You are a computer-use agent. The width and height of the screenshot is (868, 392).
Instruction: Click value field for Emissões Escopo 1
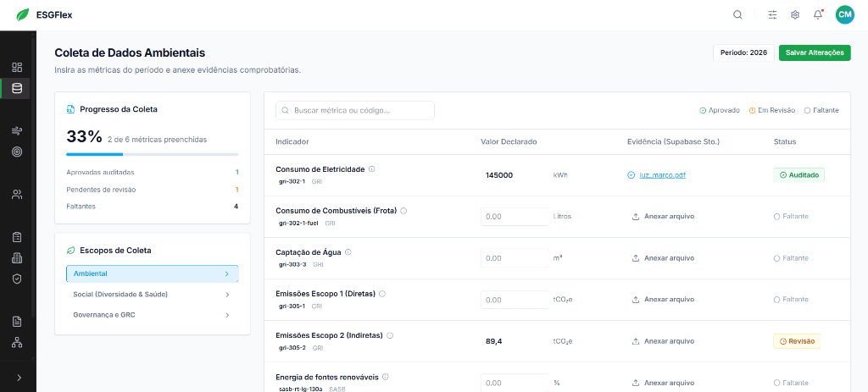(514, 300)
